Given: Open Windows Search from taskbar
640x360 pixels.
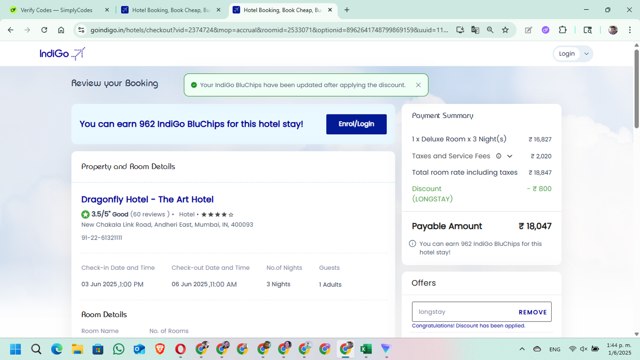Looking at the screenshot, I should pyautogui.click(x=36, y=349).
